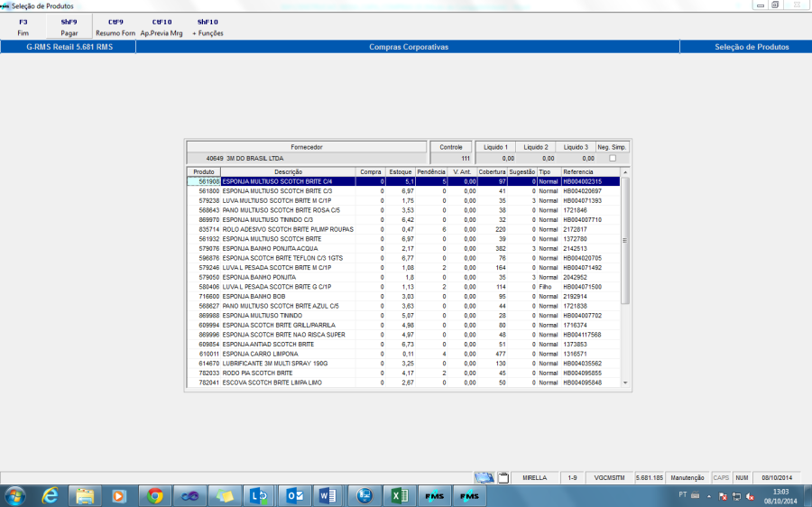
Task: Click the volume speaker tray icon
Action: pos(750,497)
